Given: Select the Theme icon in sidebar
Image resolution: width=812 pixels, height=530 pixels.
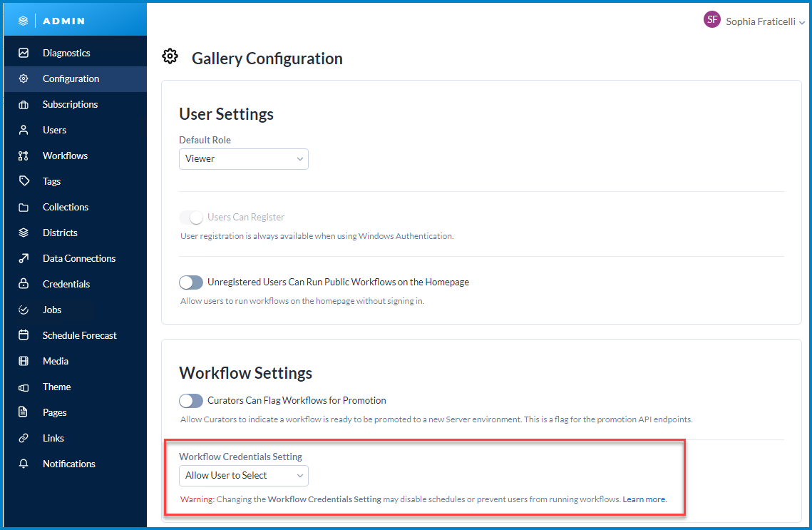Looking at the screenshot, I should [x=24, y=387].
